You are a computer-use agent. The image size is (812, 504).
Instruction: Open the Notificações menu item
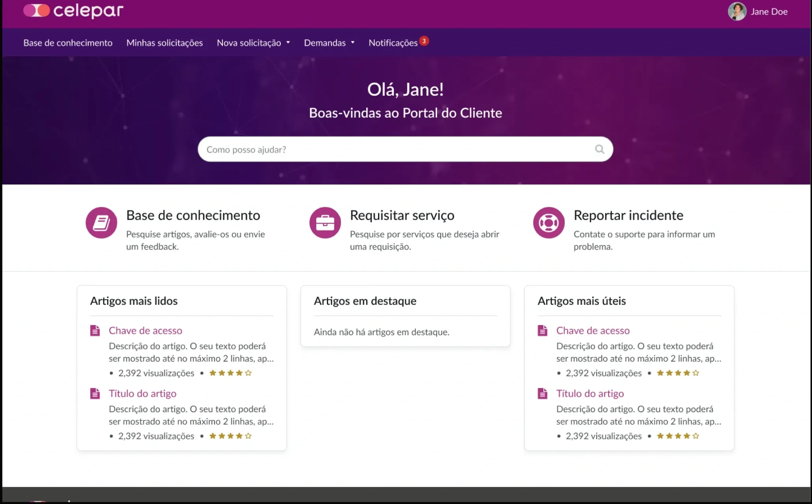tap(393, 43)
